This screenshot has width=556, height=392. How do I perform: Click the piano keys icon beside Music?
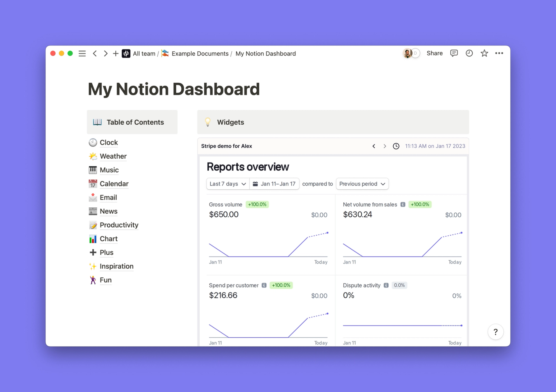point(93,170)
